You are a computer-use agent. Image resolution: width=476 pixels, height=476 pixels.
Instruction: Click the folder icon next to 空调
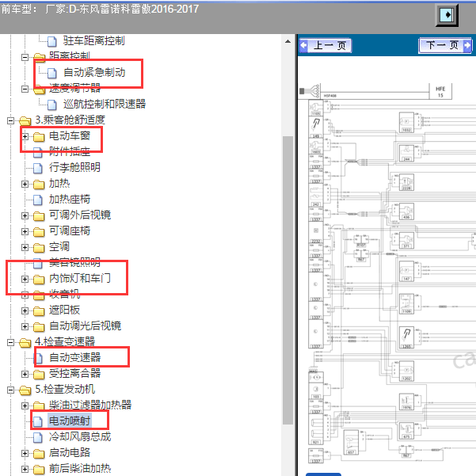[38, 246]
